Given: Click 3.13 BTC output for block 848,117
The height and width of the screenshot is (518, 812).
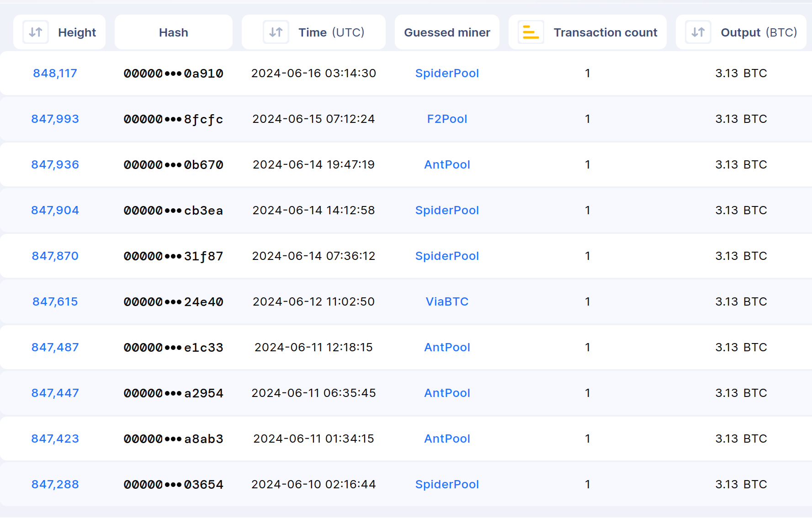Looking at the screenshot, I should 741,73.
